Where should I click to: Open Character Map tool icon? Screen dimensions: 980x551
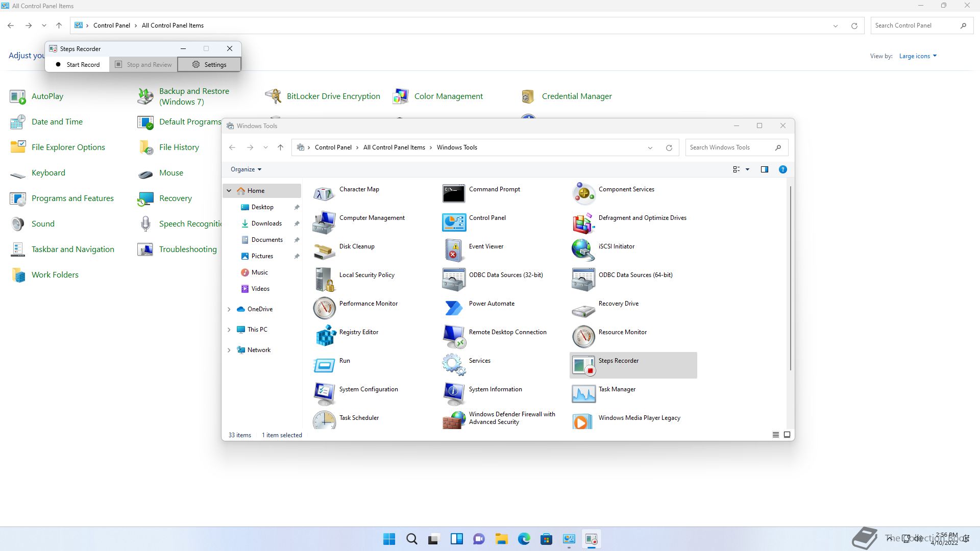(x=324, y=194)
